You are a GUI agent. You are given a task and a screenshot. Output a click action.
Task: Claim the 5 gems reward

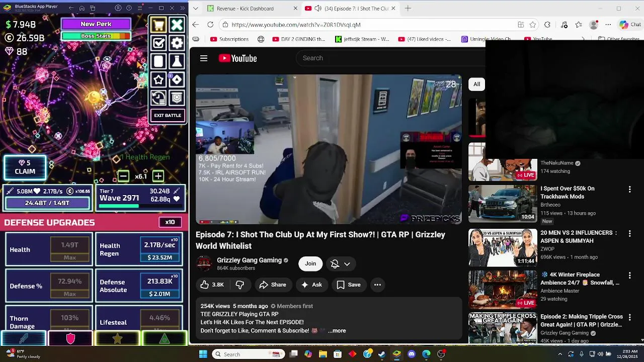pyautogui.click(x=25, y=167)
